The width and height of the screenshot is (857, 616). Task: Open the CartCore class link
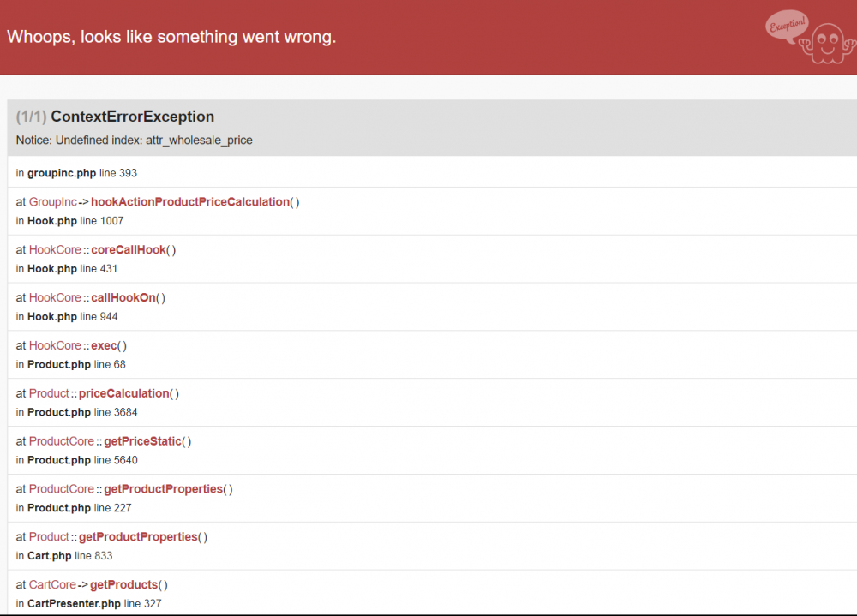coord(51,584)
